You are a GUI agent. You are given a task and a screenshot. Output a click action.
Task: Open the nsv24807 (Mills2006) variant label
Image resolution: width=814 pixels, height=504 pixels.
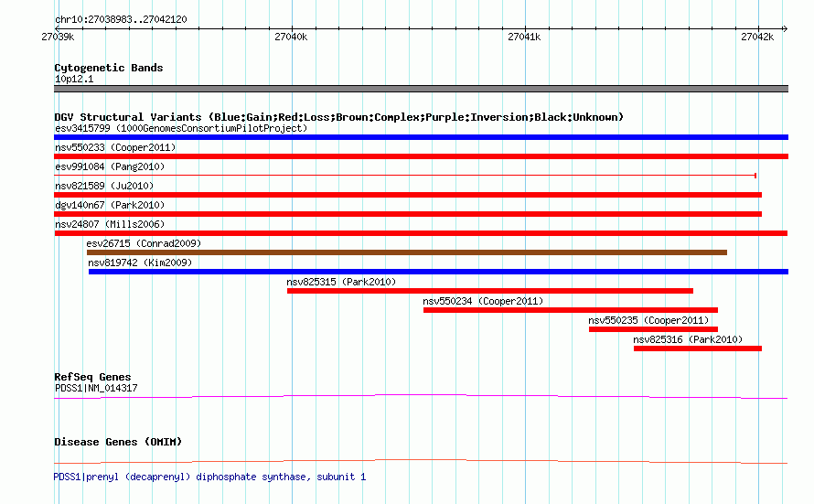pos(110,224)
